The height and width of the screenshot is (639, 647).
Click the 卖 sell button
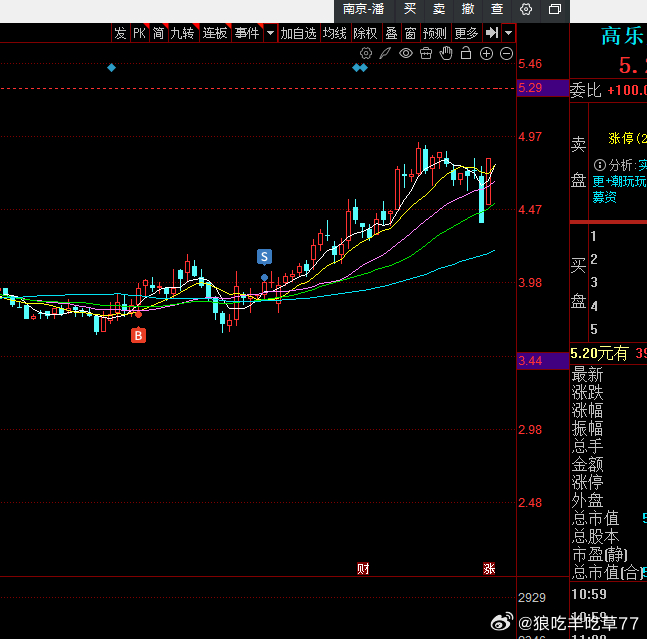click(x=439, y=9)
